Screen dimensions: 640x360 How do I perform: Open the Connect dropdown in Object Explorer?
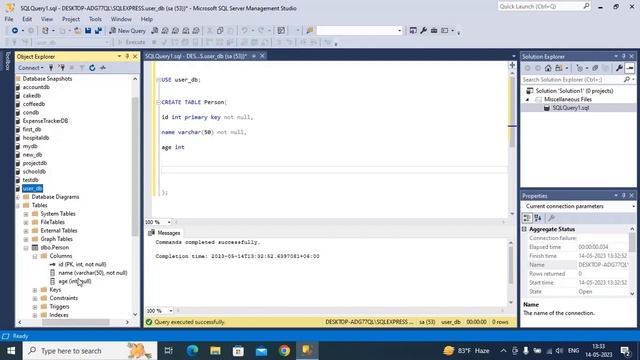coord(31,68)
